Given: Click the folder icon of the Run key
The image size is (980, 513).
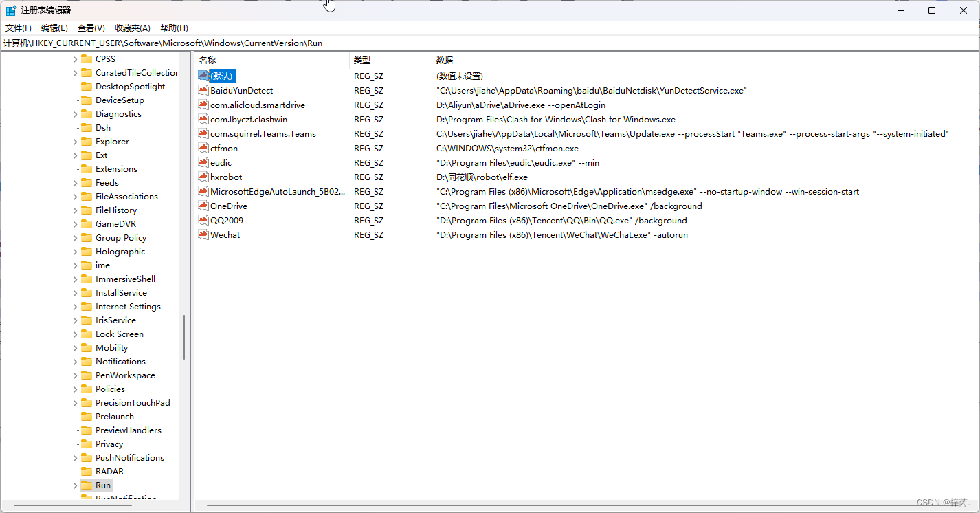Looking at the screenshot, I should [x=87, y=485].
